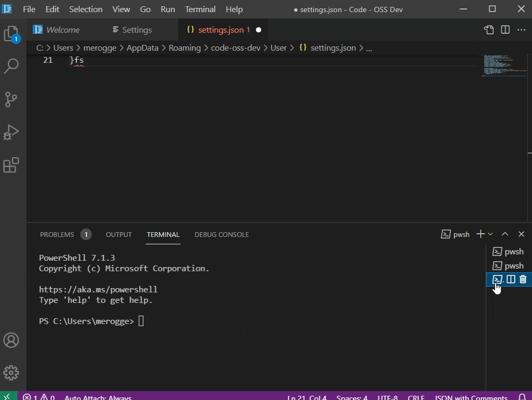Click CRLF end of line setting
This screenshot has width=532, height=400.
pos(416,397)
